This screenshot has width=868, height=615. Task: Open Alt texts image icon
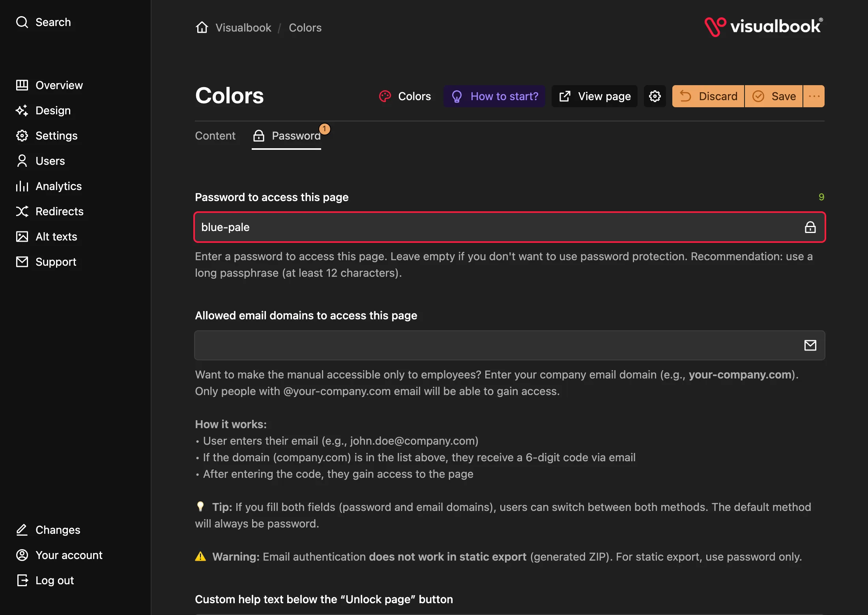point(22,237)
